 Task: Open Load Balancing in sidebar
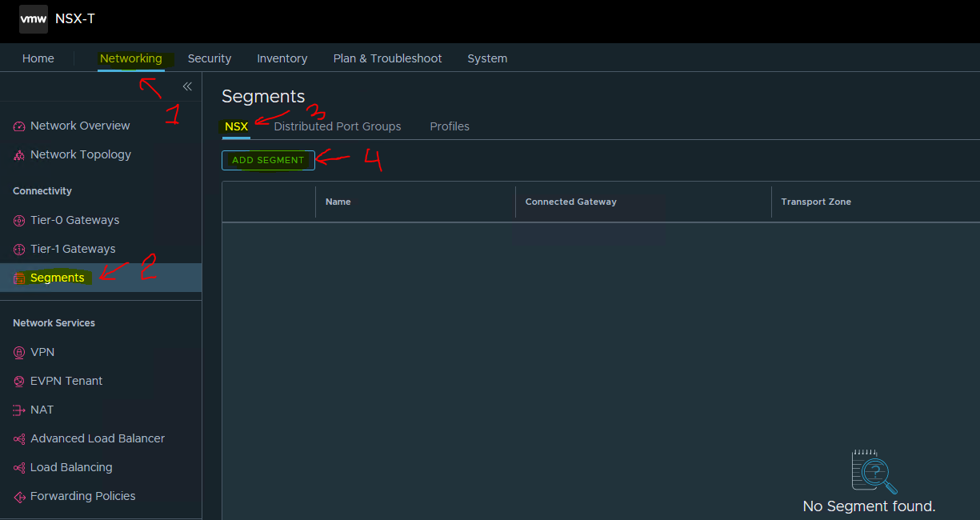pyautogui.click(x=71, y=467)
